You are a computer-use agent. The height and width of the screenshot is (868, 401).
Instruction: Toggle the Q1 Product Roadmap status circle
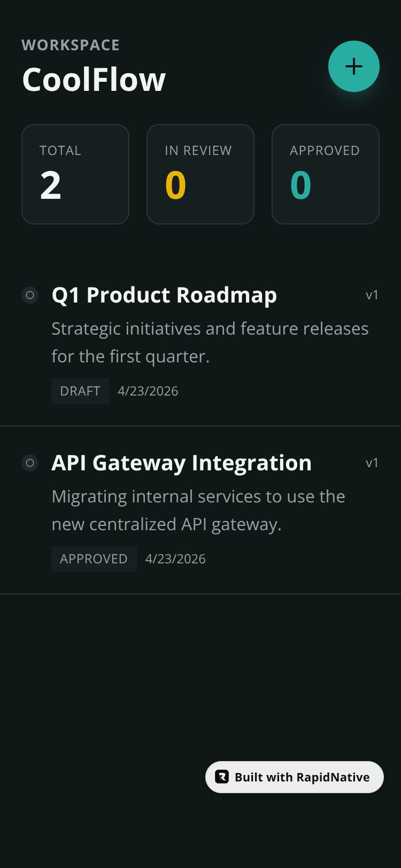30,295
